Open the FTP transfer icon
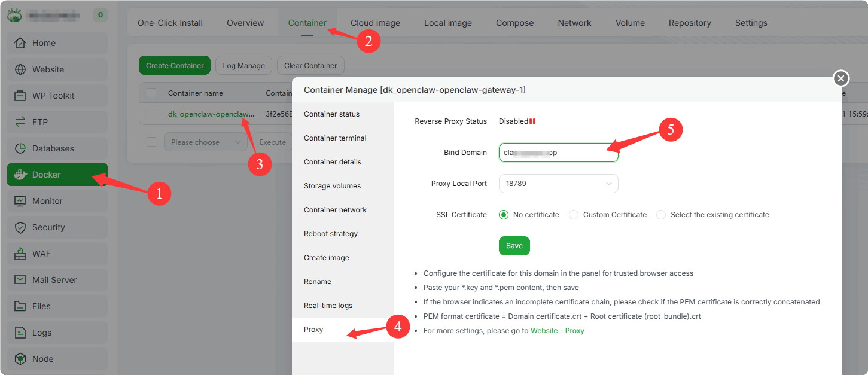Screen dimensions: 868x375 coord(20,122)
